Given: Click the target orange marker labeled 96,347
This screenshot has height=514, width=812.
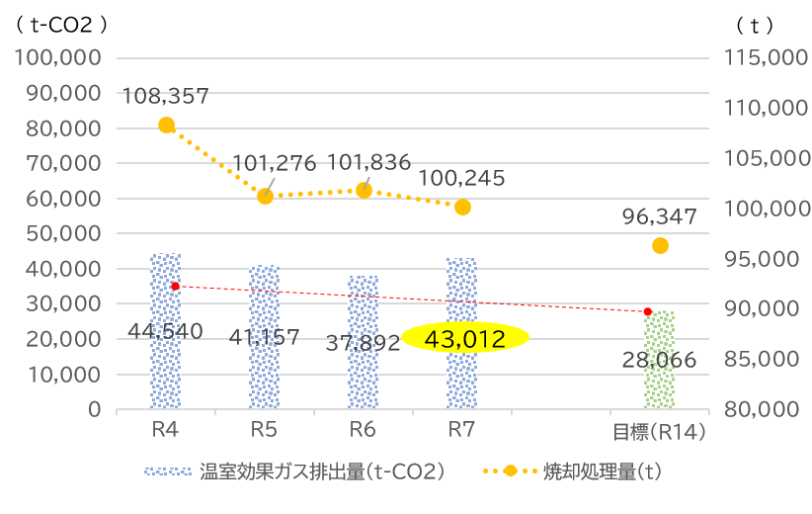Looking at the screenshot, I should click(x=660, y=245).
